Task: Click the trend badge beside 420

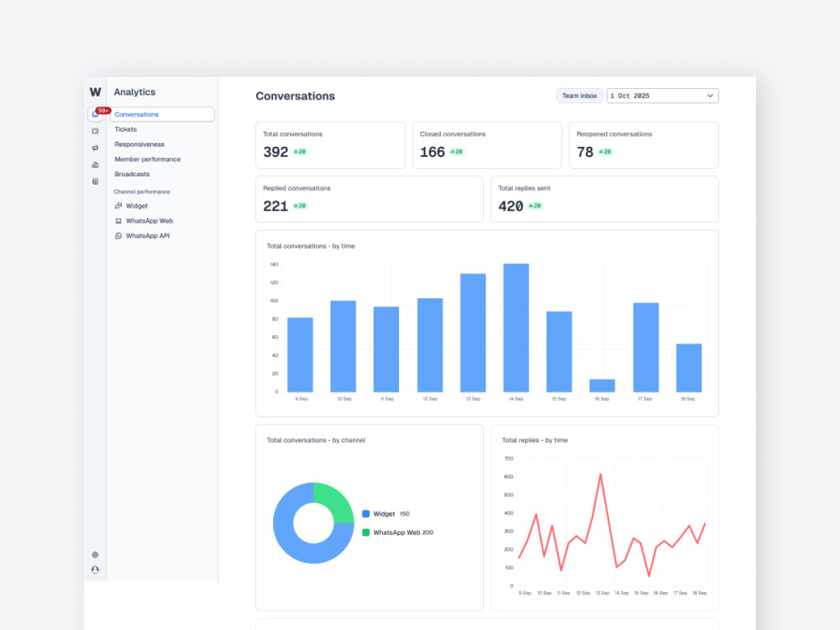Action: pos(535,207)
